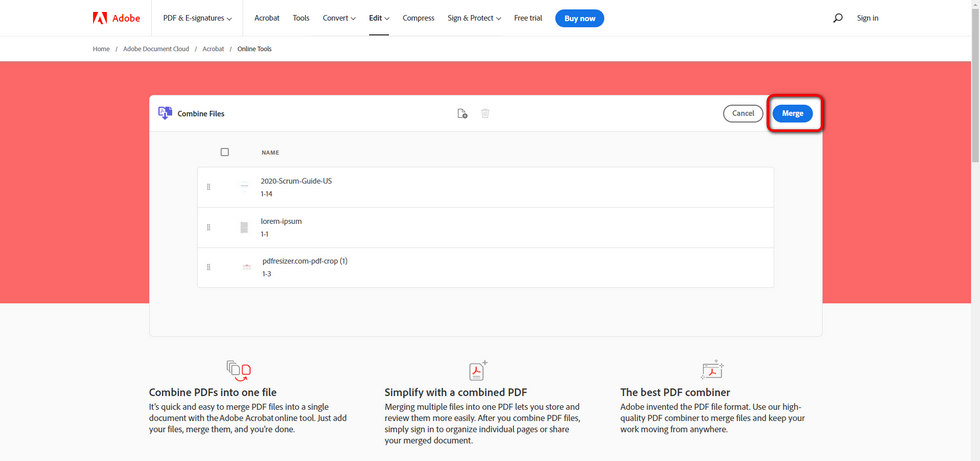The height and width of the screenshot is (461, 980).
Task: Toggle the select all checkbox
Action: pos(225,152)
